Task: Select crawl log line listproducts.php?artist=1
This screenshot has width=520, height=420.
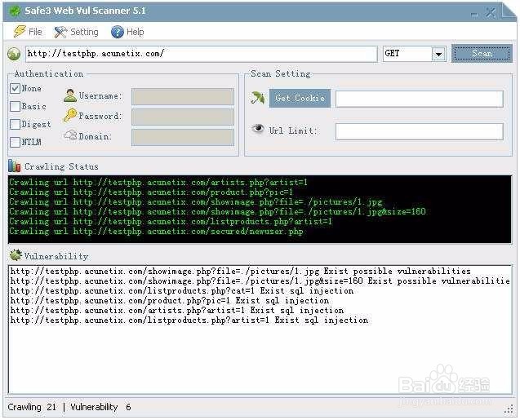Action: tap(171, 221)
